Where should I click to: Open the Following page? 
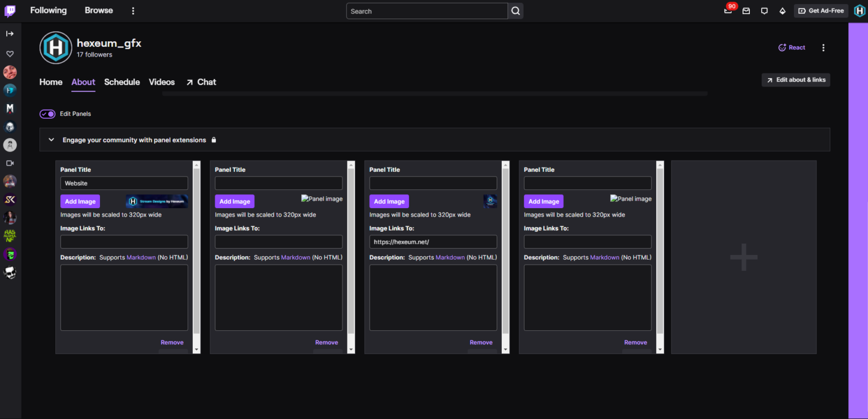[x=48, y=10]
